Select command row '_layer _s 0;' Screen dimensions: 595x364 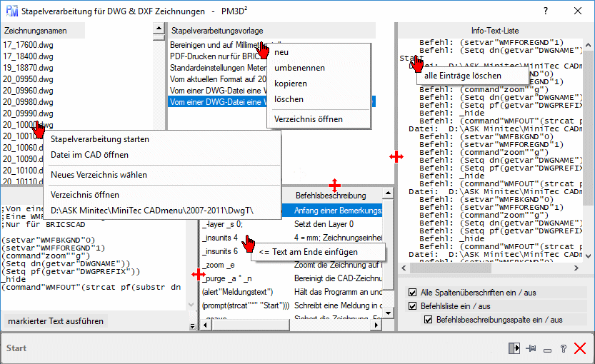(x=222, y=224)
